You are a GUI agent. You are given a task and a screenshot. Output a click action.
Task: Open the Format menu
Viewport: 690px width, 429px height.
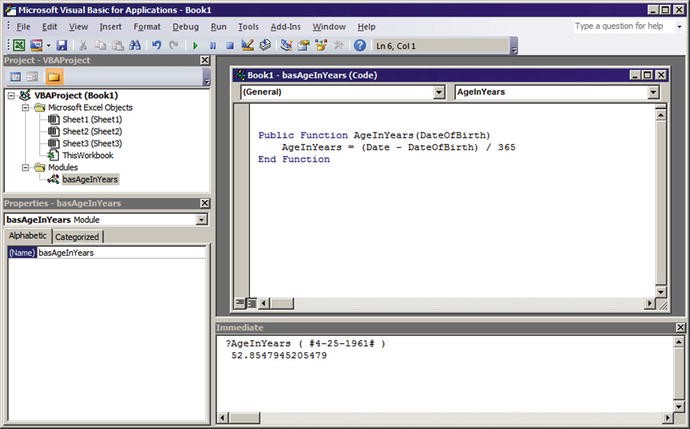(147, 27)
